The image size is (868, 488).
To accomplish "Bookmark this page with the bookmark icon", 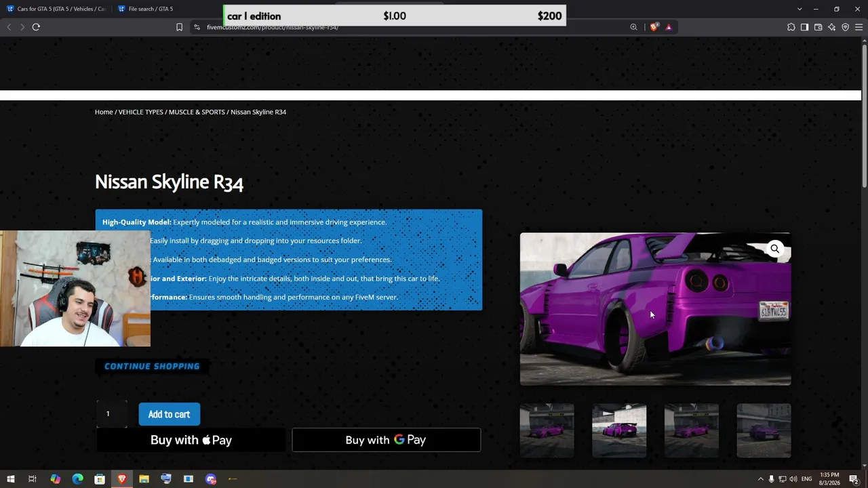I will [179, 27].
